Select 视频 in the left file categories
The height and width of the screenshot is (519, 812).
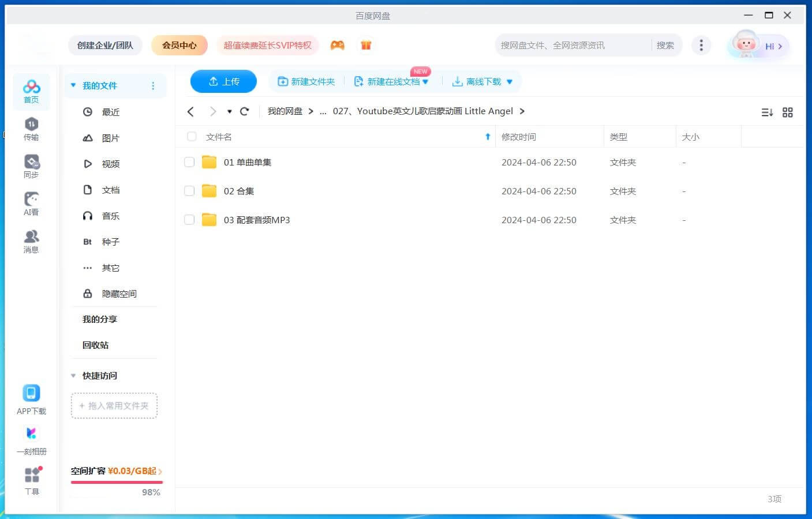[x=110, y=164]
